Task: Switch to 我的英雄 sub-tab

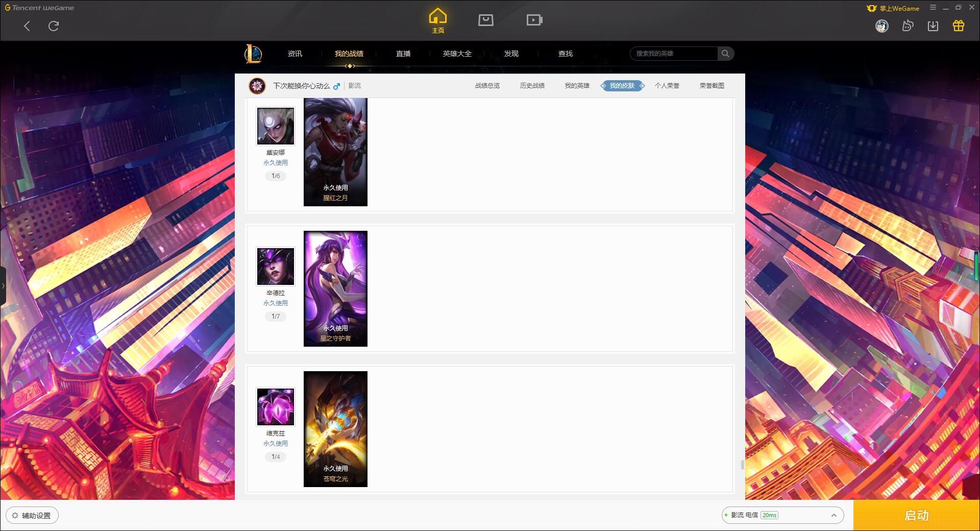Action: [x=577, y=86]
